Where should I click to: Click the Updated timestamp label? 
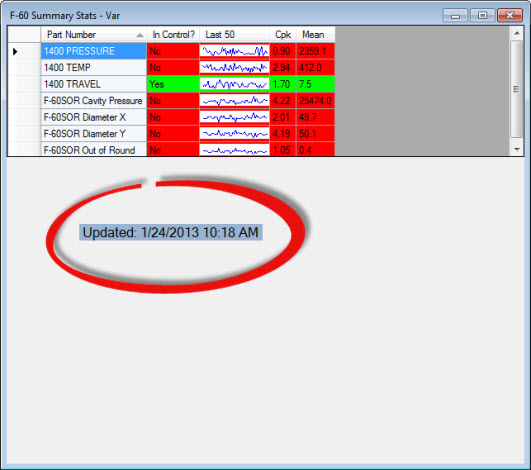(x=171, y=232)
